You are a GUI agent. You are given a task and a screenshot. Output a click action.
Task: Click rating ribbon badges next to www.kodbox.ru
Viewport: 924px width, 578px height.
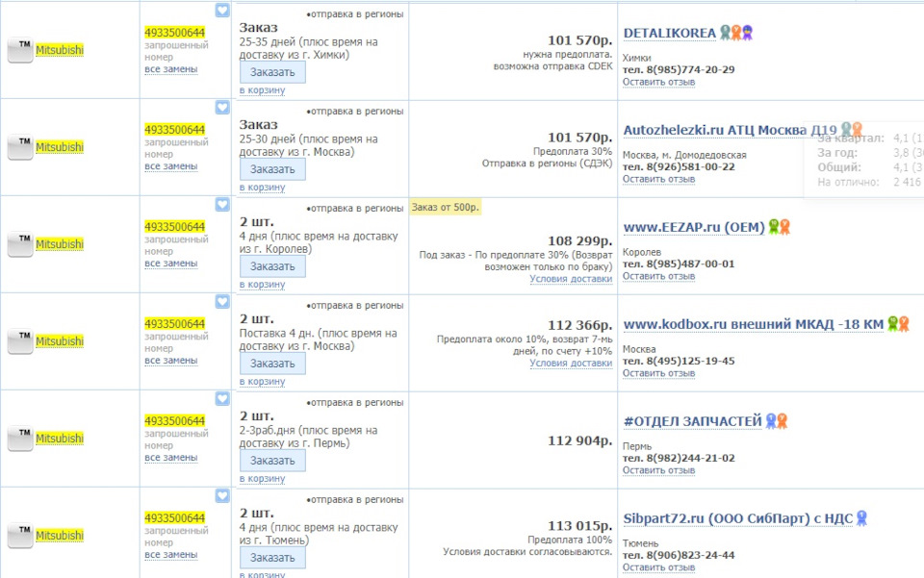tap(899, 324)
